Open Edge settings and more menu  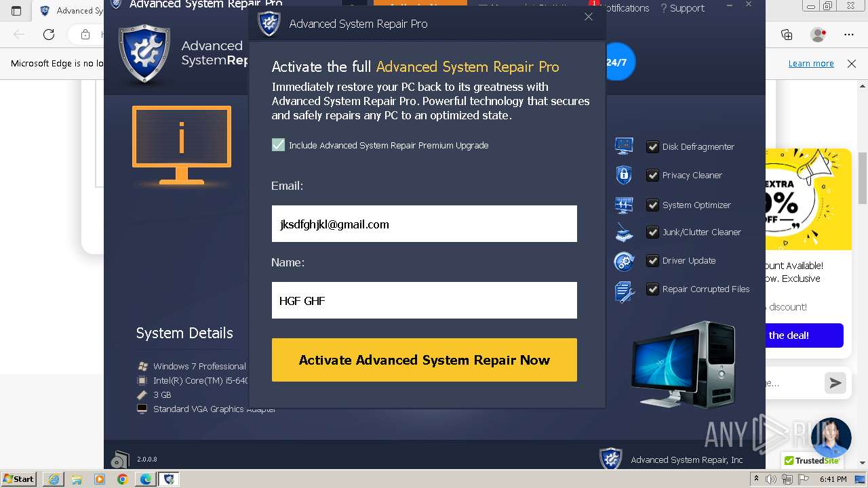click(x=849, y=34)
